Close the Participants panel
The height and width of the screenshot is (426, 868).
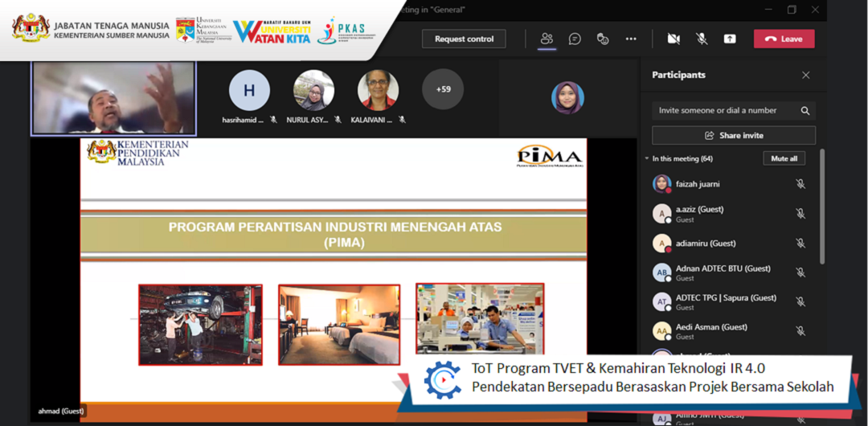[805, 75]
